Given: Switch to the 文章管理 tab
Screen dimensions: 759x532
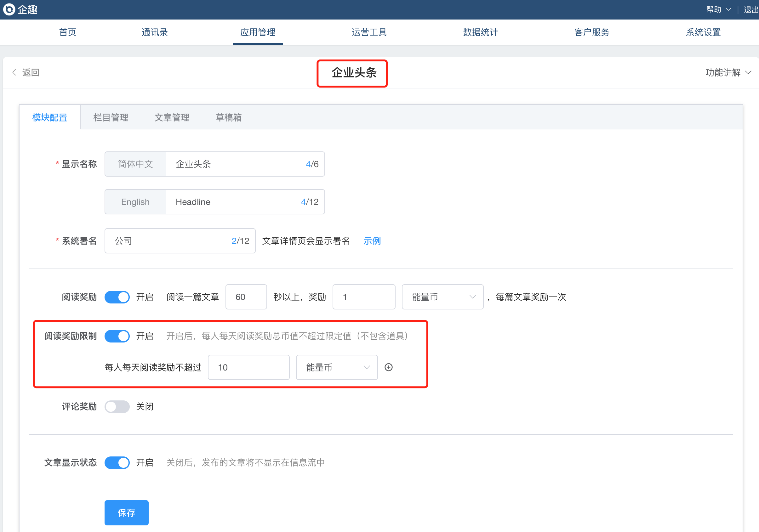Looking at the screenshot, I should [172, 117].
